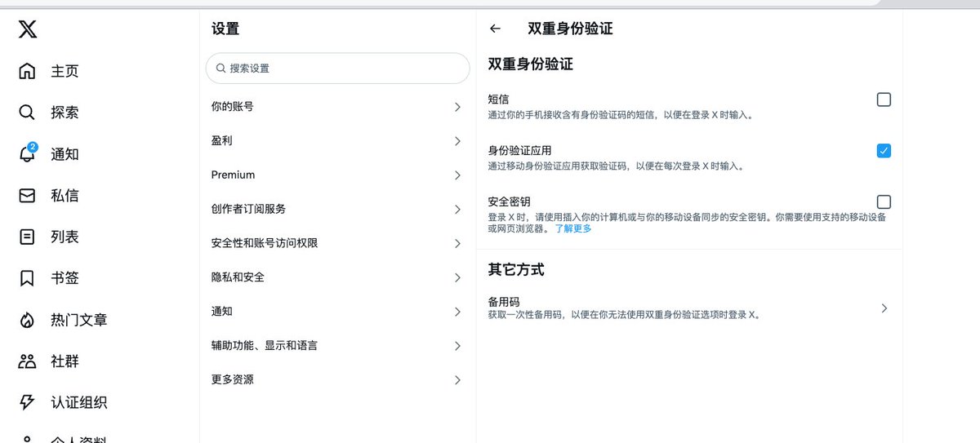This screenshot has width=980, height=443.
Task: Enable the 短信 verification checkbox
Action: pos(884,100)
